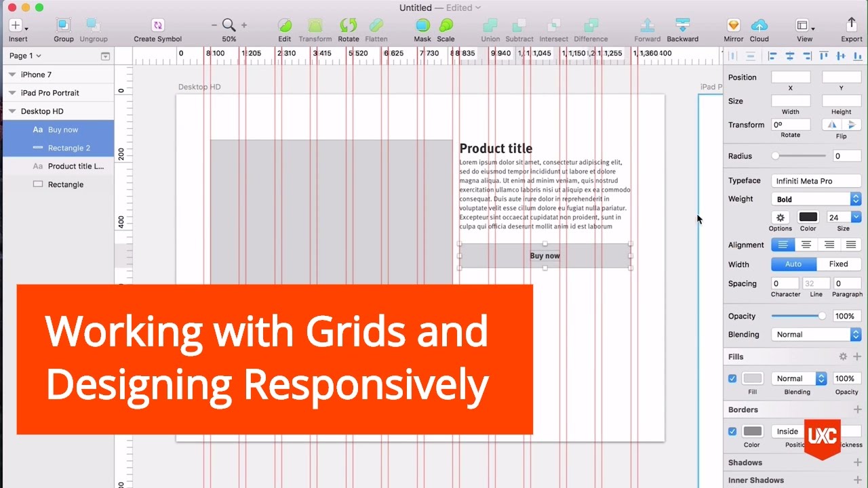The width and height of the screenshot is (868, 488).
Task: Set text width to Auto
Action: (793, 264)
